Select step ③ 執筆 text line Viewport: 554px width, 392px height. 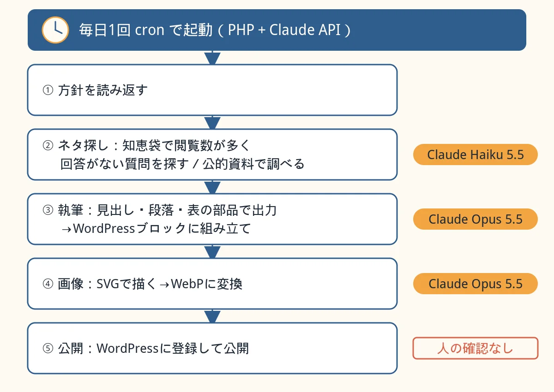(x=160, y=210)
